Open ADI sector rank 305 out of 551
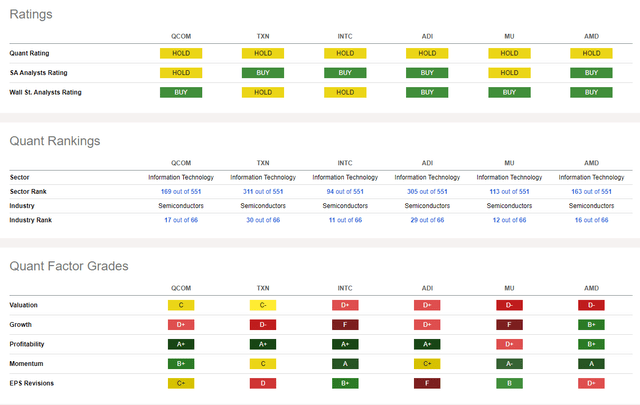 pyautogui.click(x=427, y=191)
